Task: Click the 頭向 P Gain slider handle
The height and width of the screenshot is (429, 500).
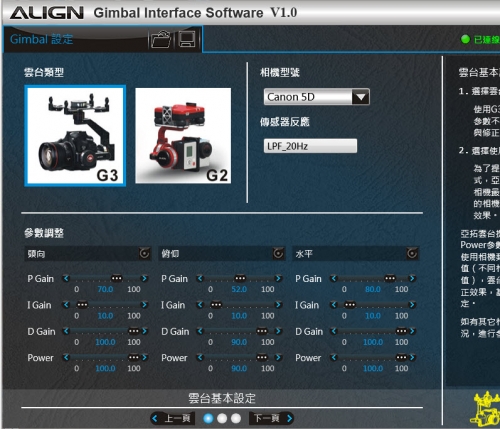Action: 117,278
